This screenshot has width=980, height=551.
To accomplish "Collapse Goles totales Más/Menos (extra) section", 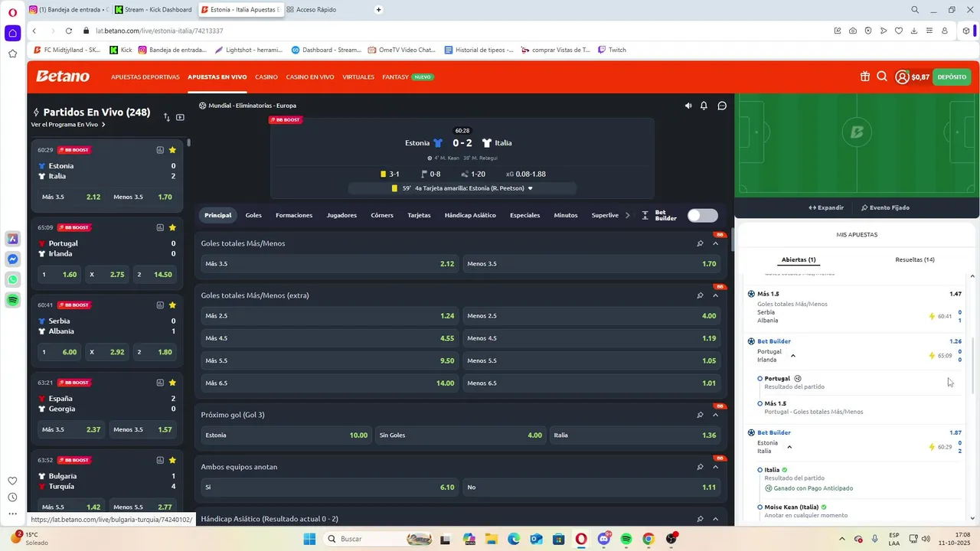I will pos(716,295).
